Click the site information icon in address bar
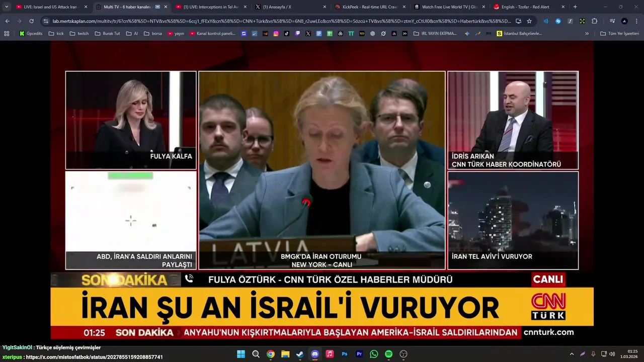 click(x=46, y=21)
